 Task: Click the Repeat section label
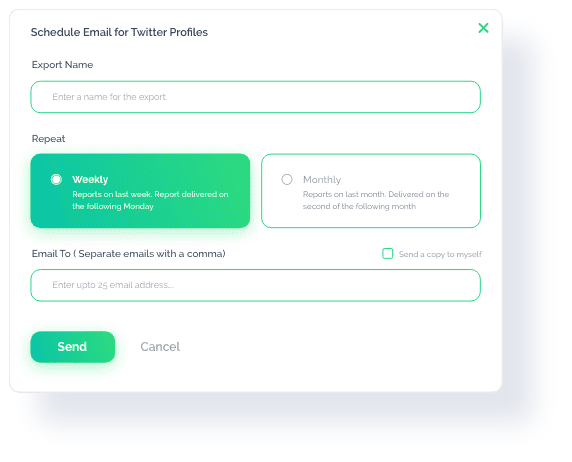click(49, 139)
